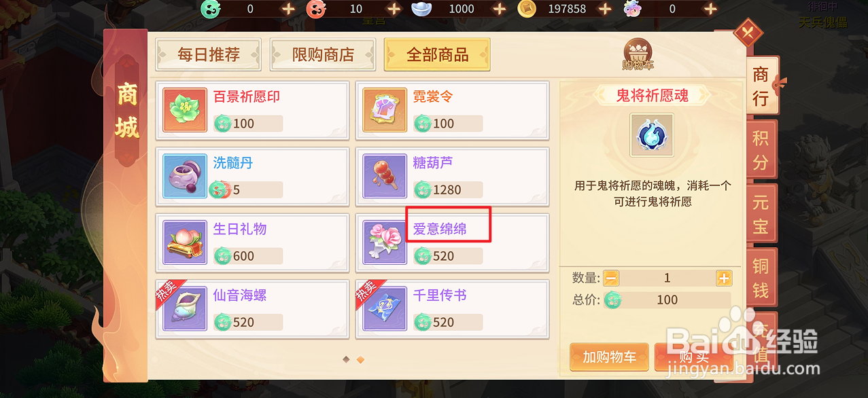
Task: Select the 洗髓丹 pill item icon
Action: 185,176
